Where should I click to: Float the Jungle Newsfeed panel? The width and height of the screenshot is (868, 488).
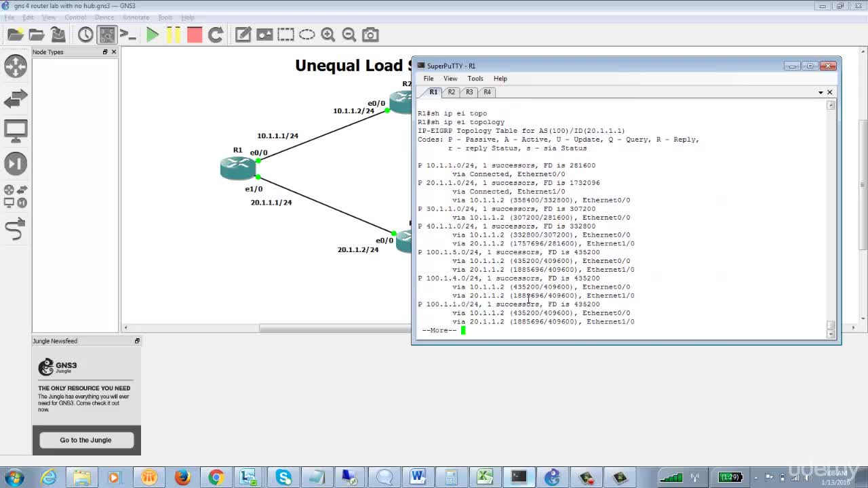point(137,341)
